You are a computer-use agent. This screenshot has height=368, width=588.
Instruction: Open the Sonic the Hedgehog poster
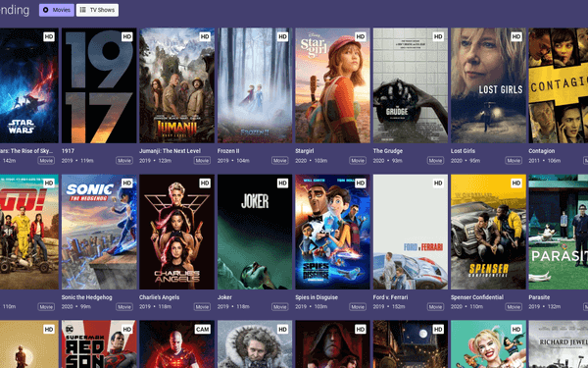(99, 232)
